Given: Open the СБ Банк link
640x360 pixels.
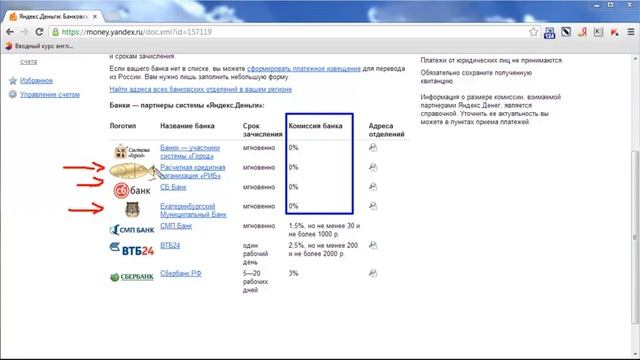Looking at the screenshot, I should tap(173, 187).
